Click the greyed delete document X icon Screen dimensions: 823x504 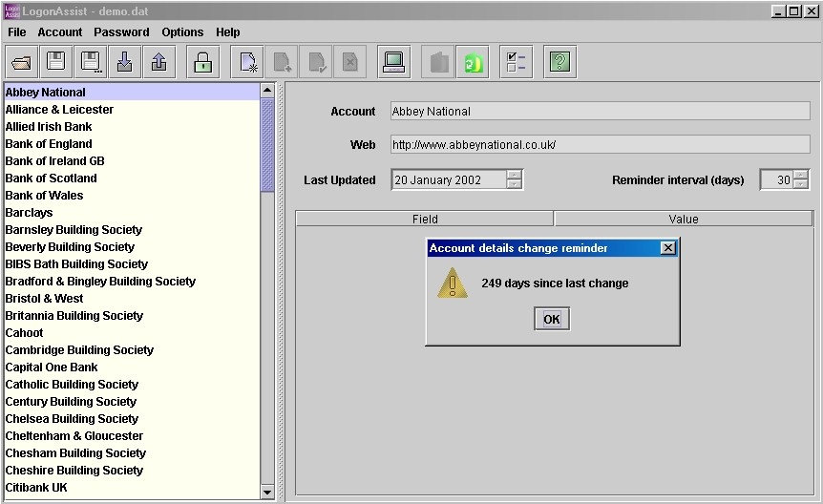tap(350, 62)
